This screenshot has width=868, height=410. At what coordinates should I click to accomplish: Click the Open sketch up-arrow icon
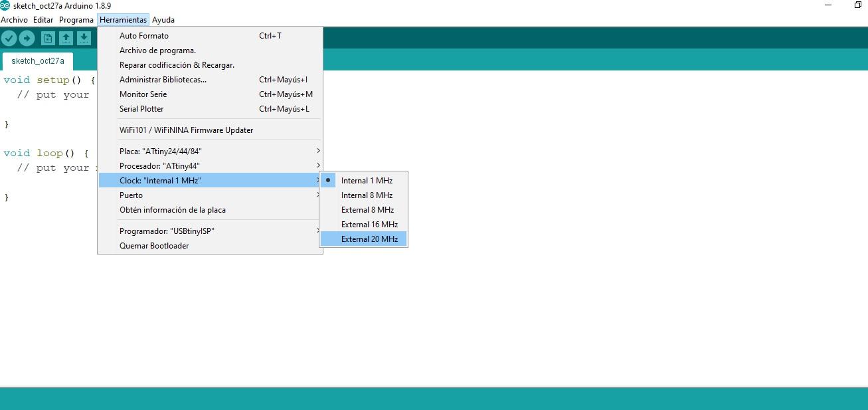coord(66,39)
